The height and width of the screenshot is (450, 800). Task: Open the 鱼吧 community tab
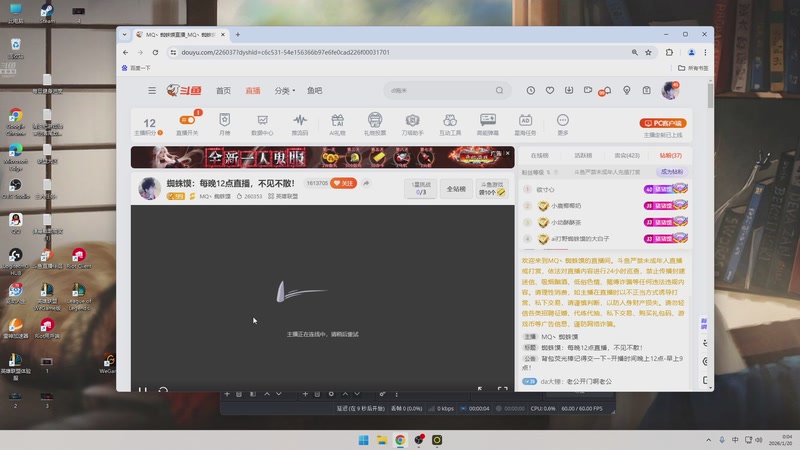[x=314, y=90]
